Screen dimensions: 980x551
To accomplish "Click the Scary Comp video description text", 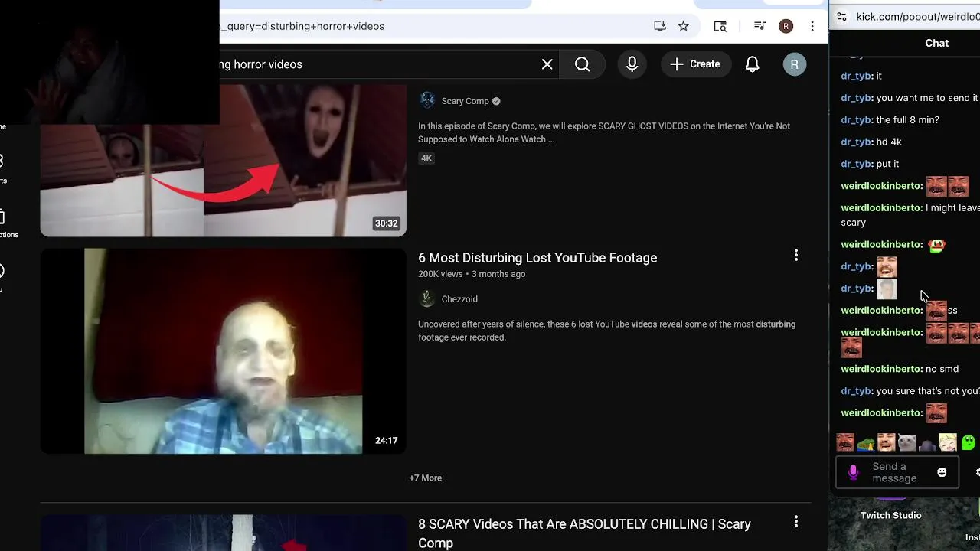I will (x=604, y=132).
